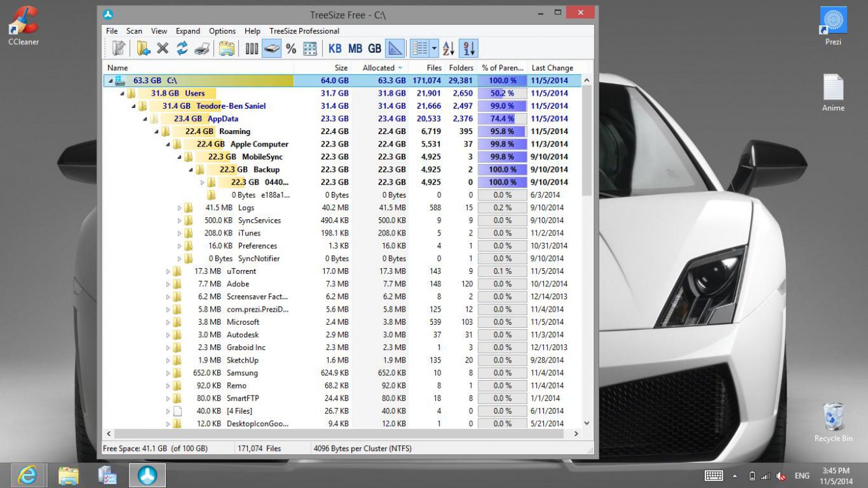Viewport: 868px width, 488px height.
Task: Expand the uTorrent folder
Action: pos(168,271)
